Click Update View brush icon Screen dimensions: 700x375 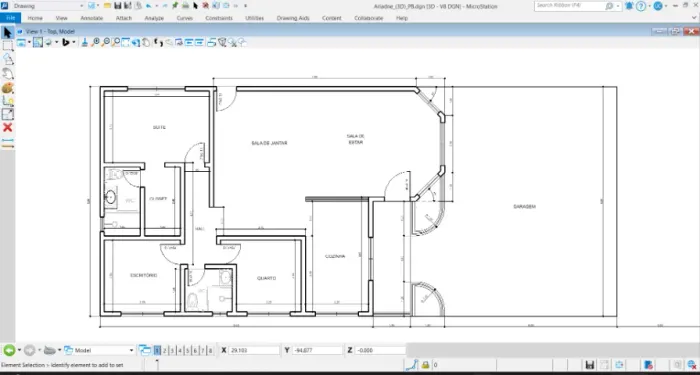tap(84, 42)
